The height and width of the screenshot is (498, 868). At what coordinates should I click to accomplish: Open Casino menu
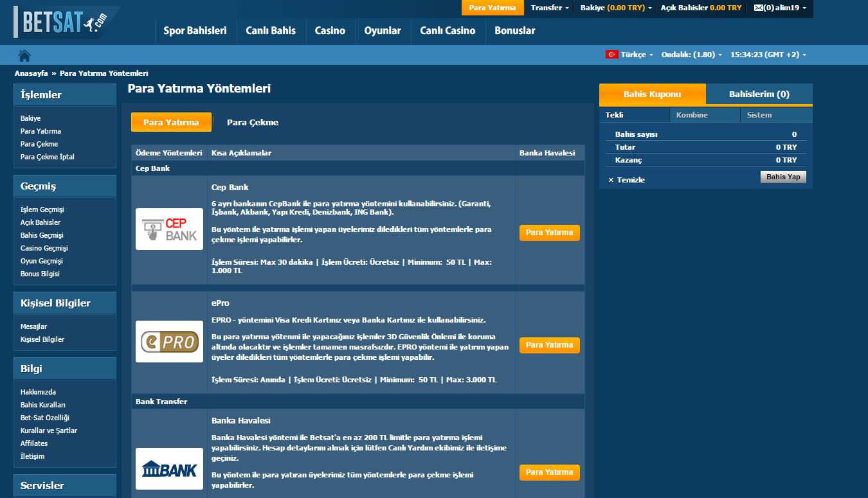click(x=330, y=30)
